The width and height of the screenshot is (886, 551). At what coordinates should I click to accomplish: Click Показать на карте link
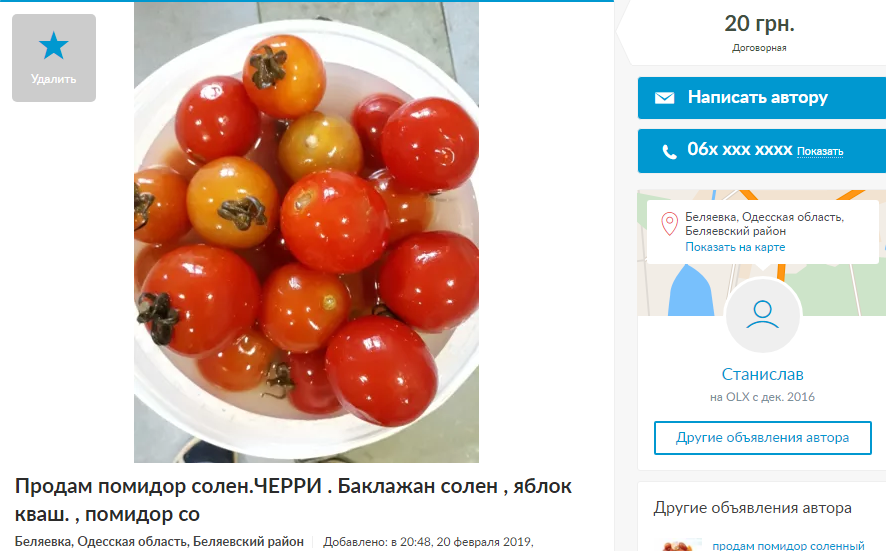pyautogui.click(x=735, y=247)
